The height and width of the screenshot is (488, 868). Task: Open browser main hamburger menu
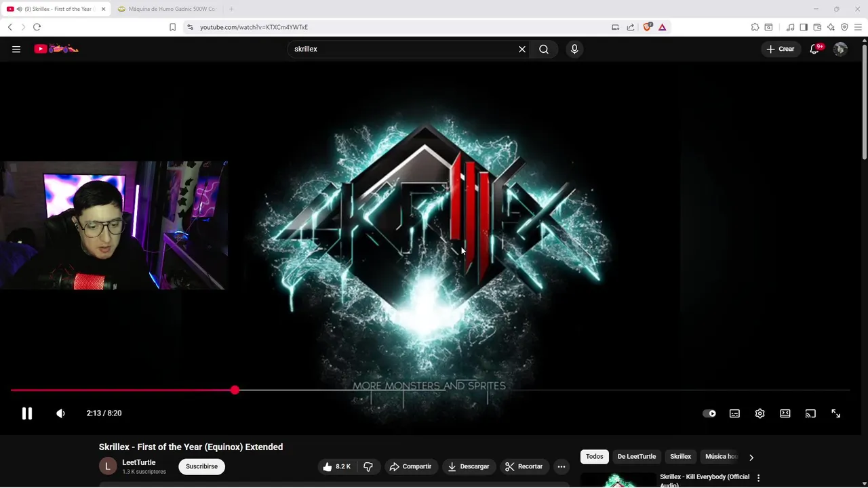pos(858,27)
